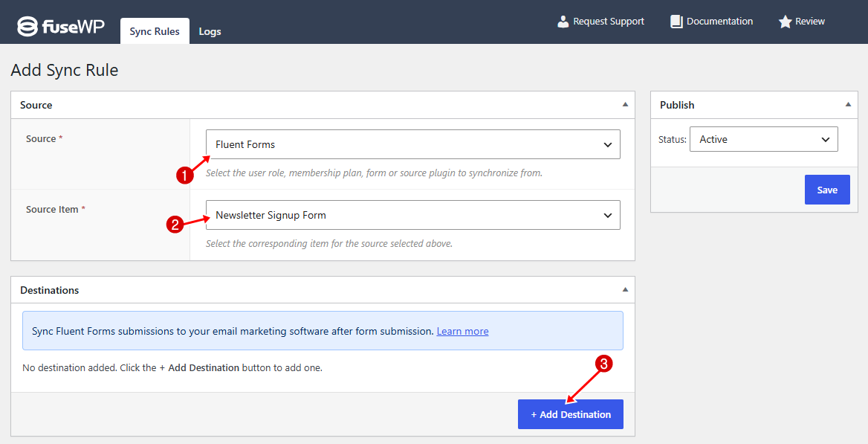Collapse the Source panel
868x444 pixels.
pyautogui.click(x=625, y=104)
